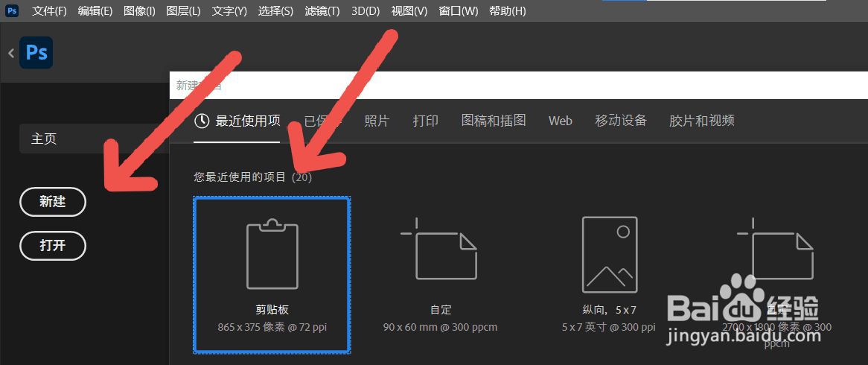Switch to the 照片 tab
This screenshot has height=365, width=868.
coord(377,121)
